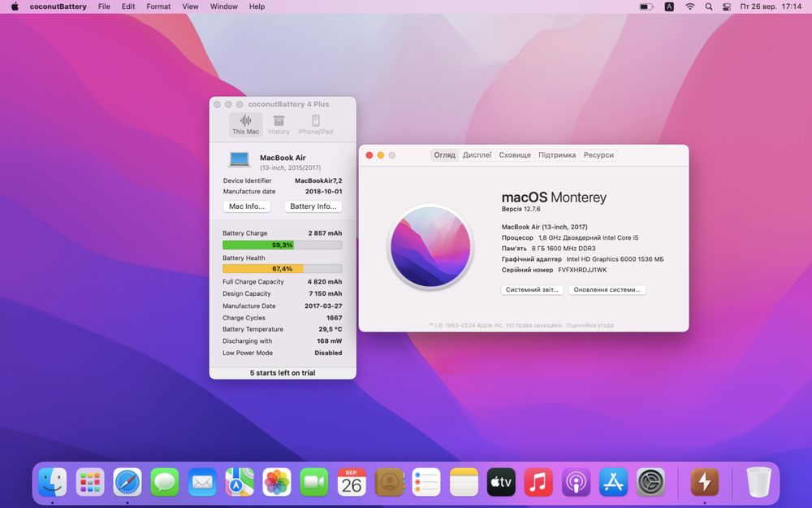Open the File menu
Screen dimensions: 812x508
(104, 7)
